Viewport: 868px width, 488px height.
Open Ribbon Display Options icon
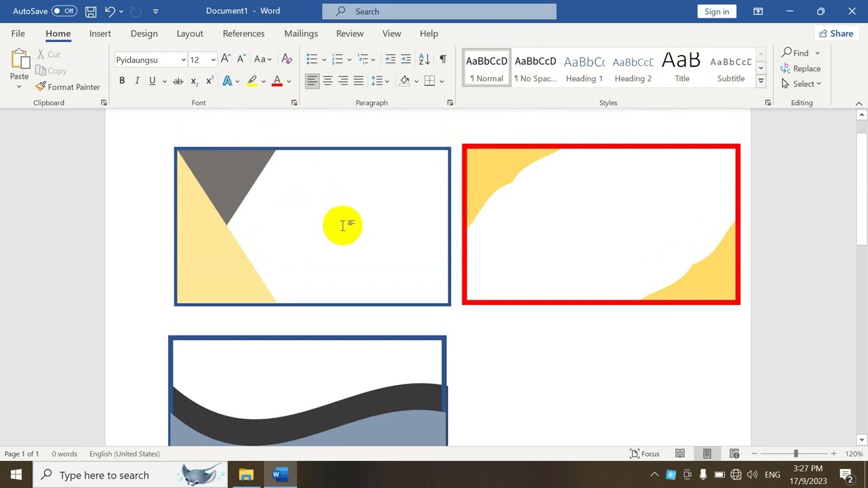click(x=758, y=12)
